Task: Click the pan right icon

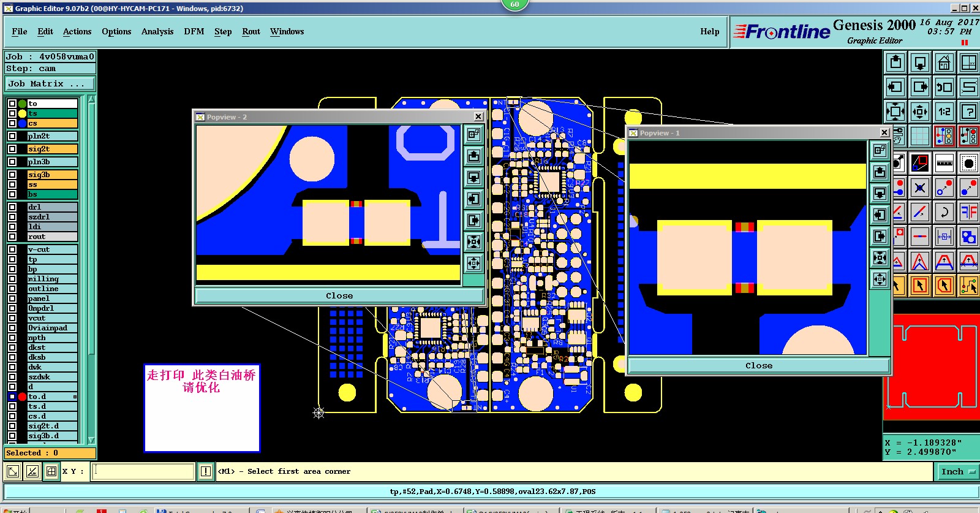Action: (x=920, y=87)
